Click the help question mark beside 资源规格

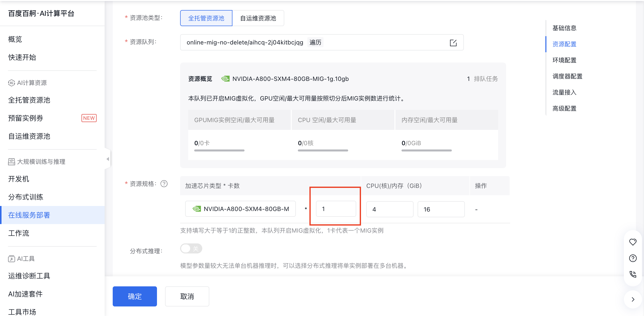164,184
